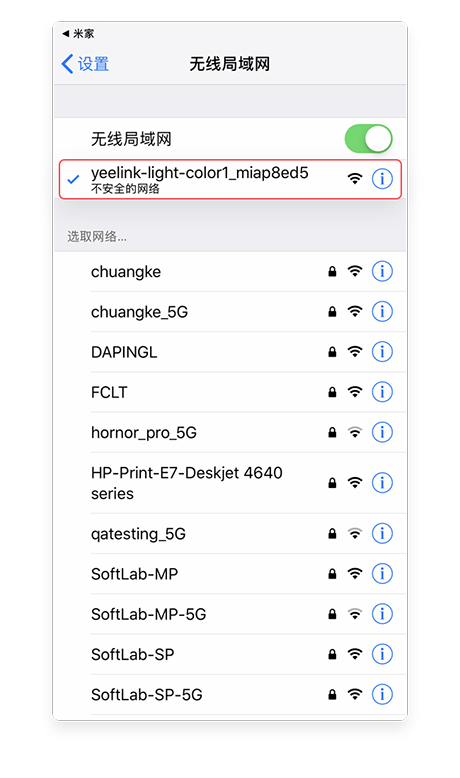460x778 pixels.
Task: Select SoftLab-MP network
Action: (230, 574)
